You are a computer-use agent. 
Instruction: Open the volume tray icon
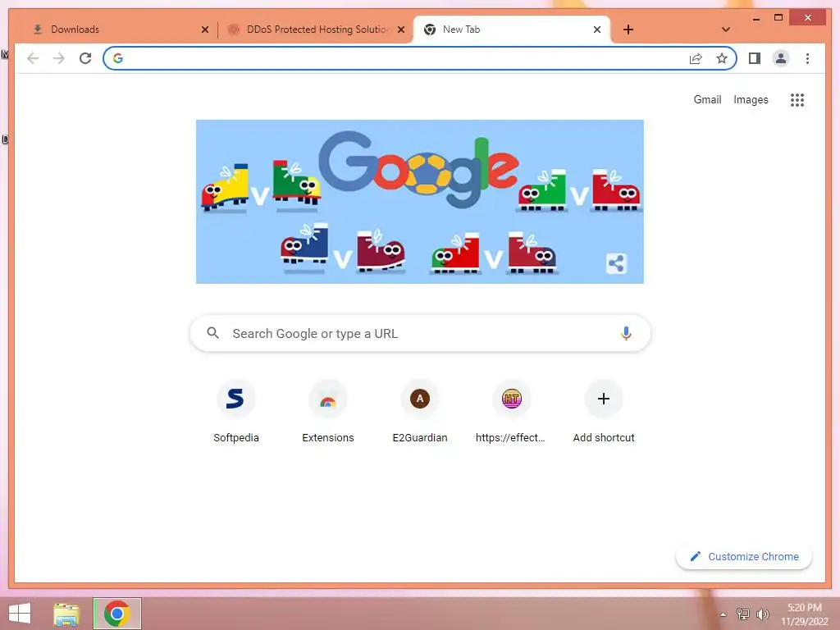[x=762, y=614]
